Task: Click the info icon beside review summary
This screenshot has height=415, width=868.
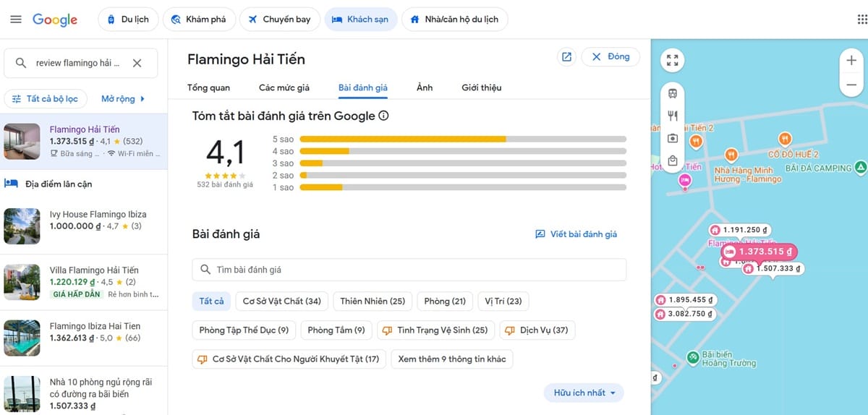Action: pos(384,116)
